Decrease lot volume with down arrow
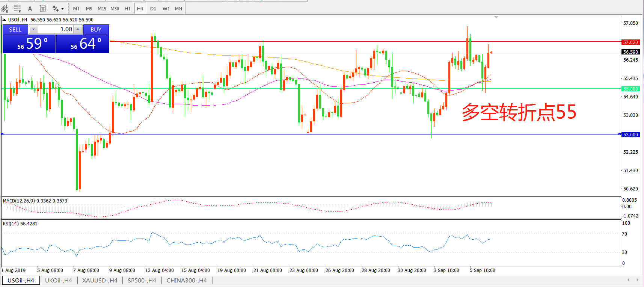The width and height of the screenshot is (644, 287). [33, 29]
